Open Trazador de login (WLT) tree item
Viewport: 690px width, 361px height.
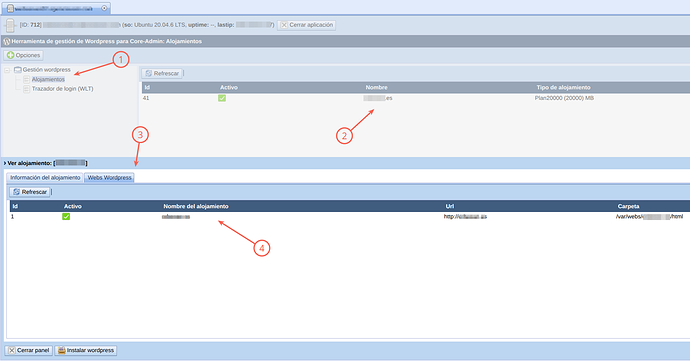pos(62,88)
